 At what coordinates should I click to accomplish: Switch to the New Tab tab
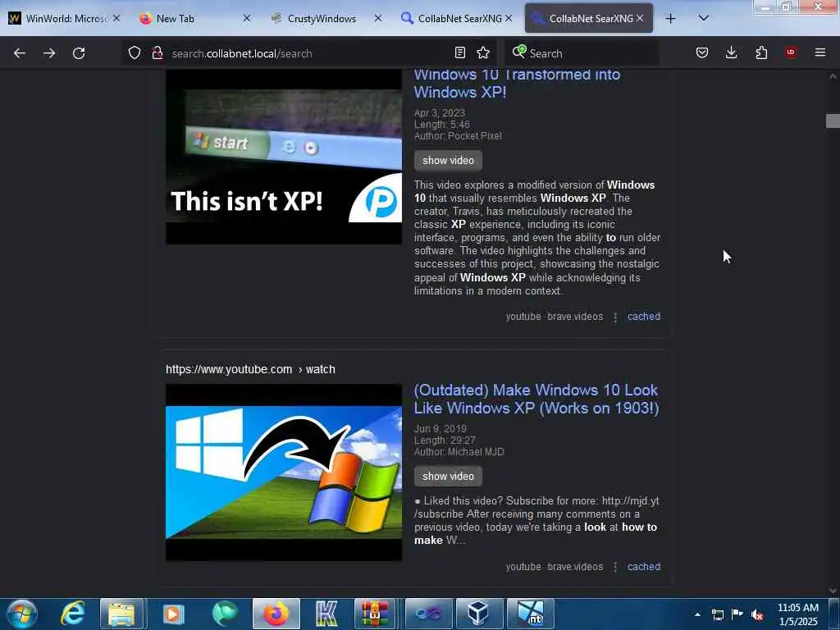click(193, 19)
